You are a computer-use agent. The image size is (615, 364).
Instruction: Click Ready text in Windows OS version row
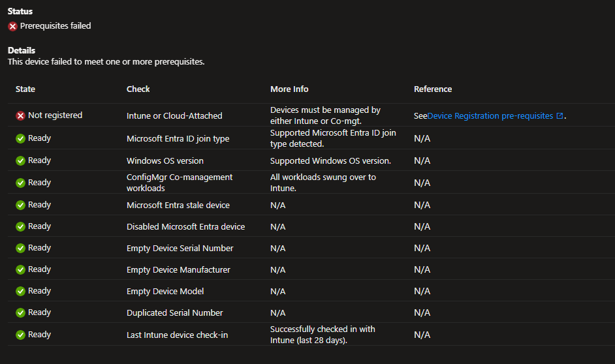pos(40,160)
